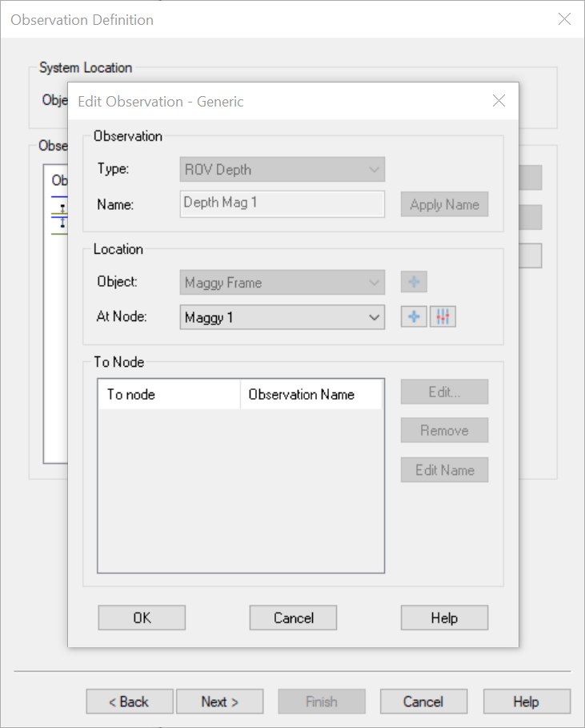Close the Edit Observation dialog with X
The height and width of the screenshot is (728, 585).
coord(499,101)
